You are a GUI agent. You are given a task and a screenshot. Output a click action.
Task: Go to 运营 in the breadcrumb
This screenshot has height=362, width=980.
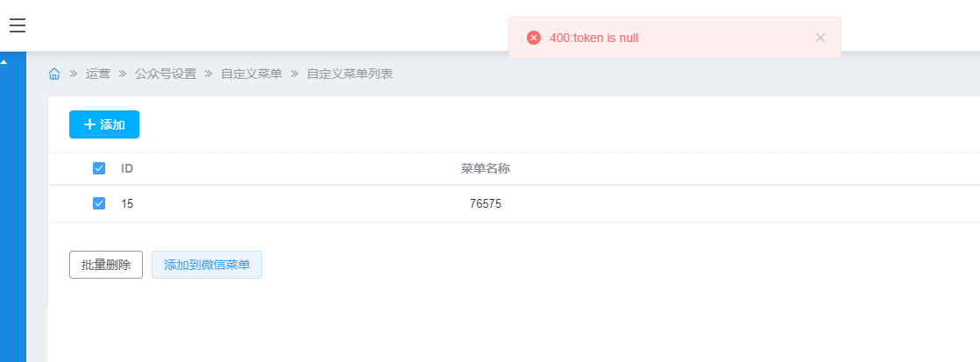click(98, 74)
